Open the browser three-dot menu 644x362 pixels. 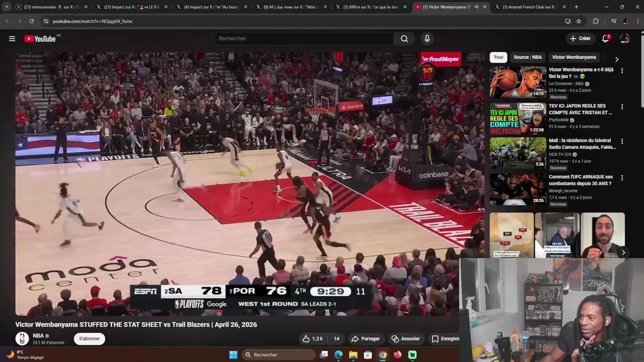[638, 21]
